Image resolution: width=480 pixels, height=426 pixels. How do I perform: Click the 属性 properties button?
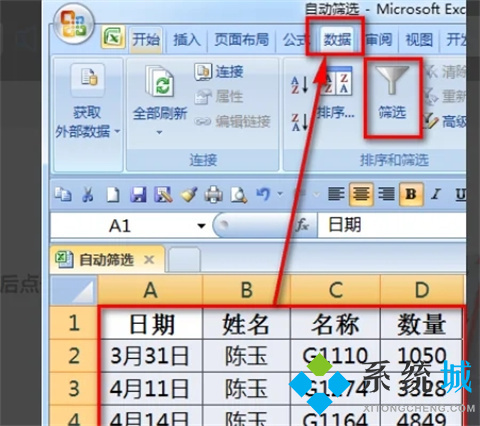[x=219, y=97]
